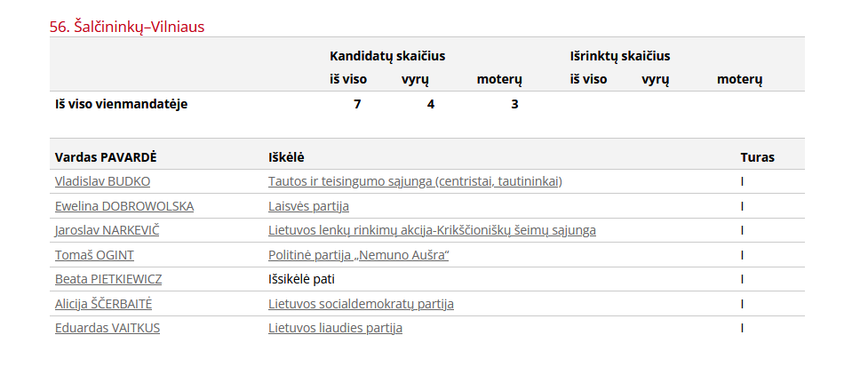Screen dimensions: 868x367
Task: Click the Jaroslav NARKEVIČ name link
Action: 113,230
